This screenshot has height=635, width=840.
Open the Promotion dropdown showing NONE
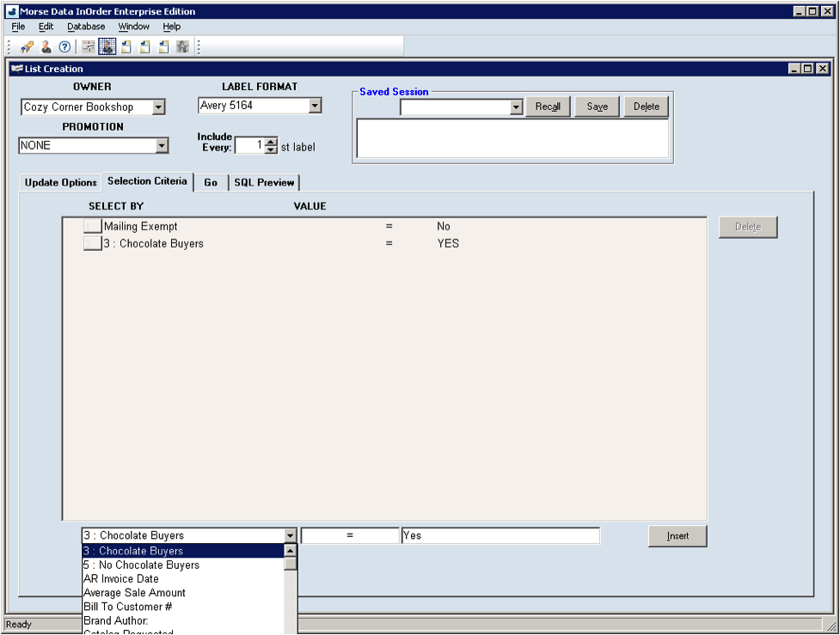(162, 146)
